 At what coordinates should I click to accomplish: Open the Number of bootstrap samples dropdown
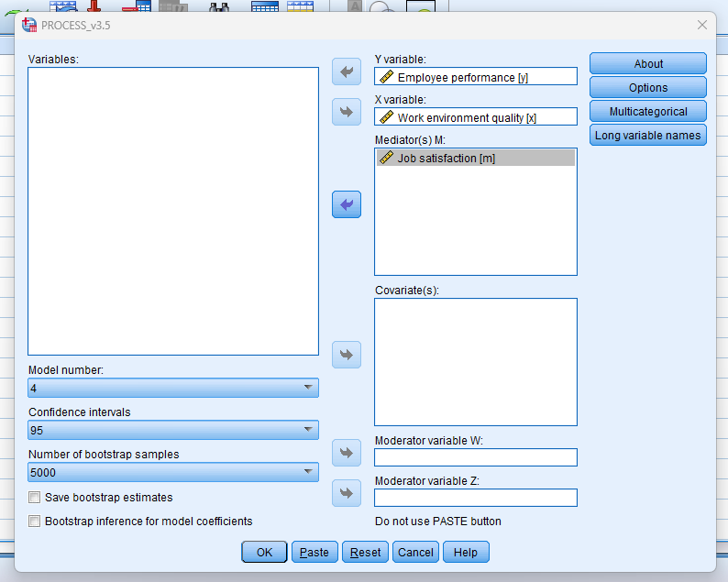click(x=173, y=472)
